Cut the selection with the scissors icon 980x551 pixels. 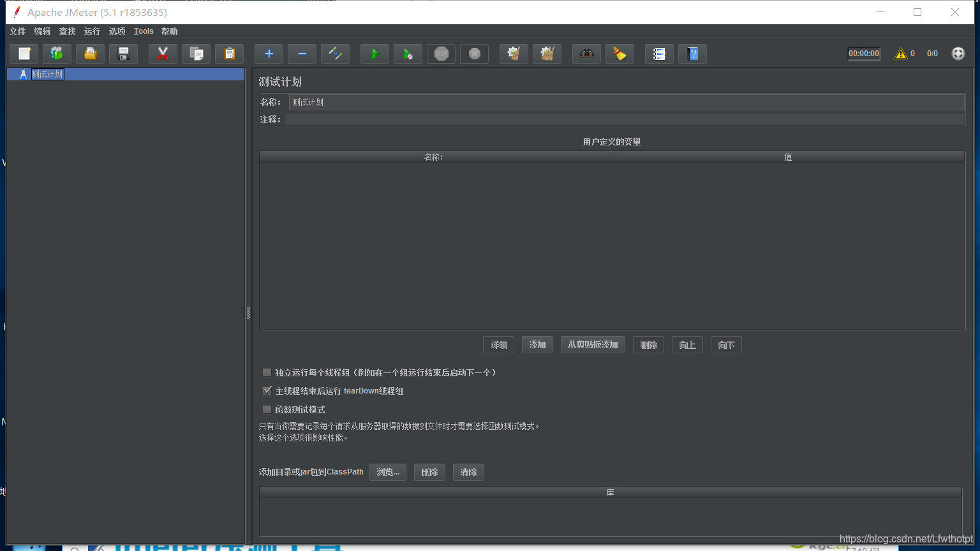pyautogui.click(x=163, y=54)
